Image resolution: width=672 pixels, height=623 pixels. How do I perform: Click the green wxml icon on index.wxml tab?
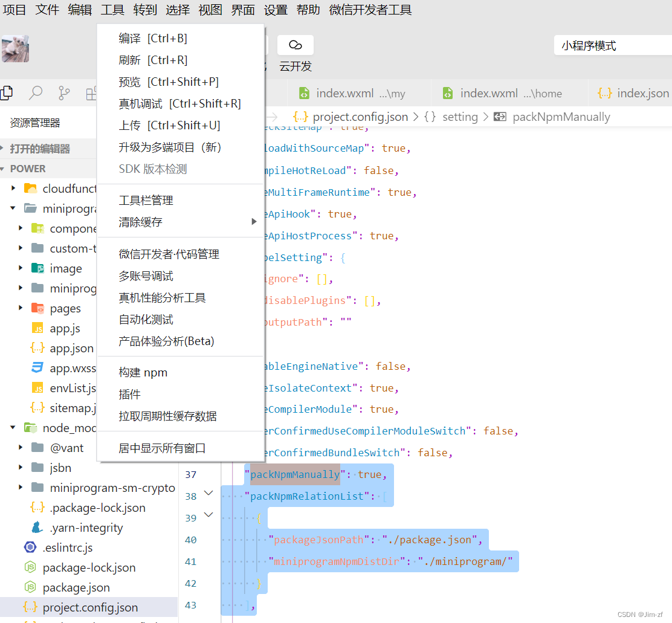304,92
